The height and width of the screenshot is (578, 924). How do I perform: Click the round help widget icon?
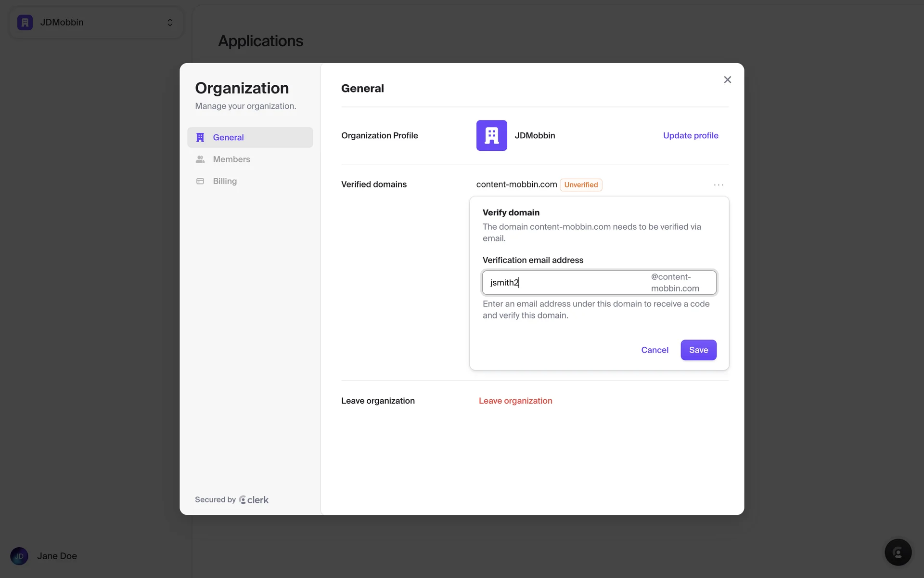(x=898, y=552)
